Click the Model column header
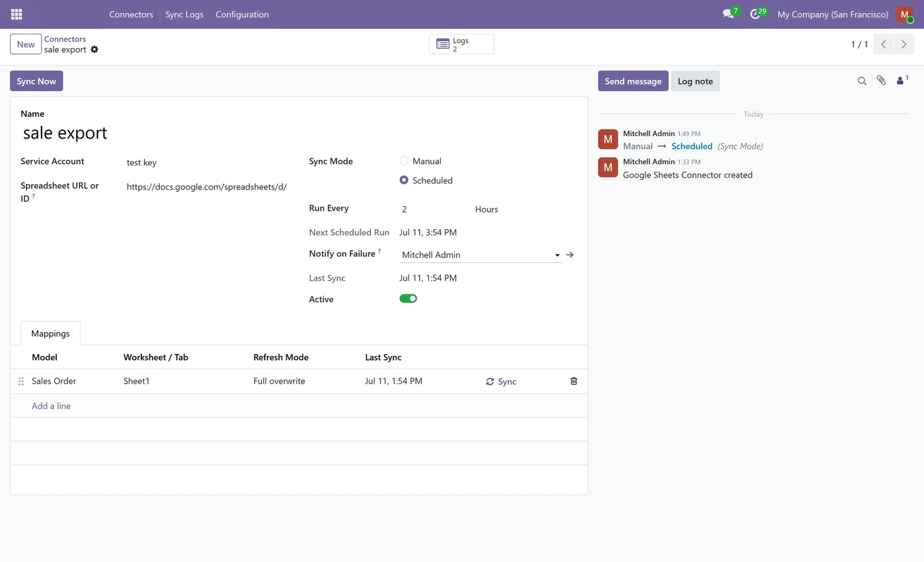 tap(44, 357)
